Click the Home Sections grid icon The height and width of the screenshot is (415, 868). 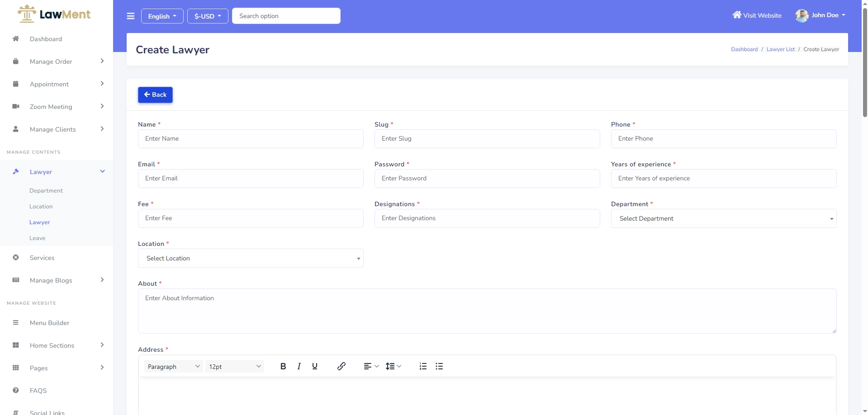point(16,345)
